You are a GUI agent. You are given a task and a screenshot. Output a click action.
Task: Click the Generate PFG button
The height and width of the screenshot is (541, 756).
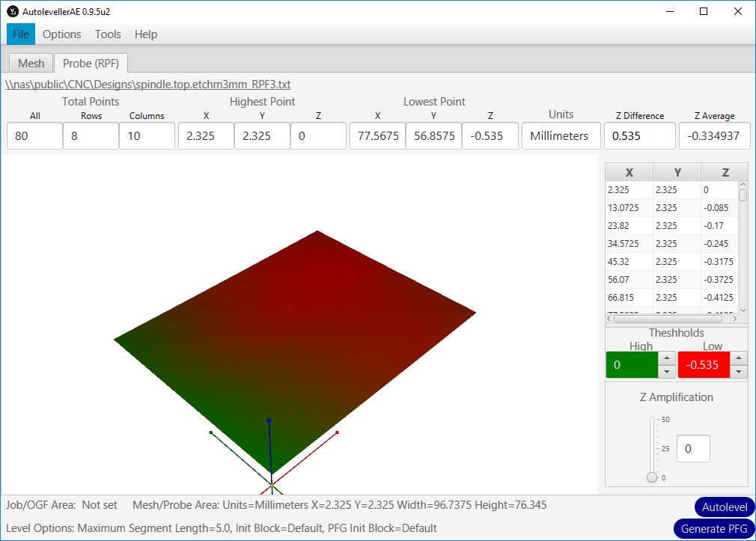coord(713,528)
